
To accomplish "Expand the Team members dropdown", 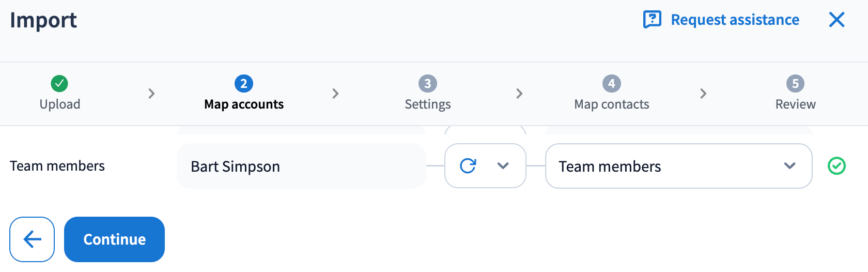I will [678, 166].
